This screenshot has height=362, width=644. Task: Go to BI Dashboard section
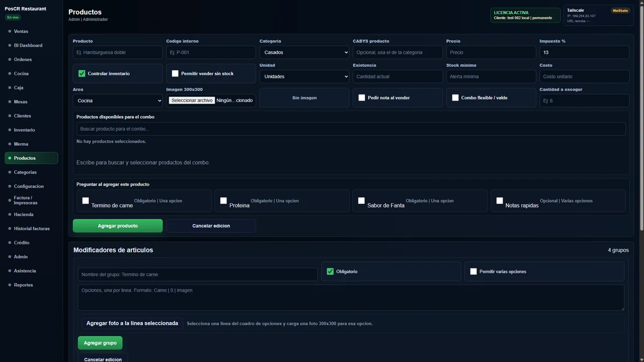(x=31, y=45)
